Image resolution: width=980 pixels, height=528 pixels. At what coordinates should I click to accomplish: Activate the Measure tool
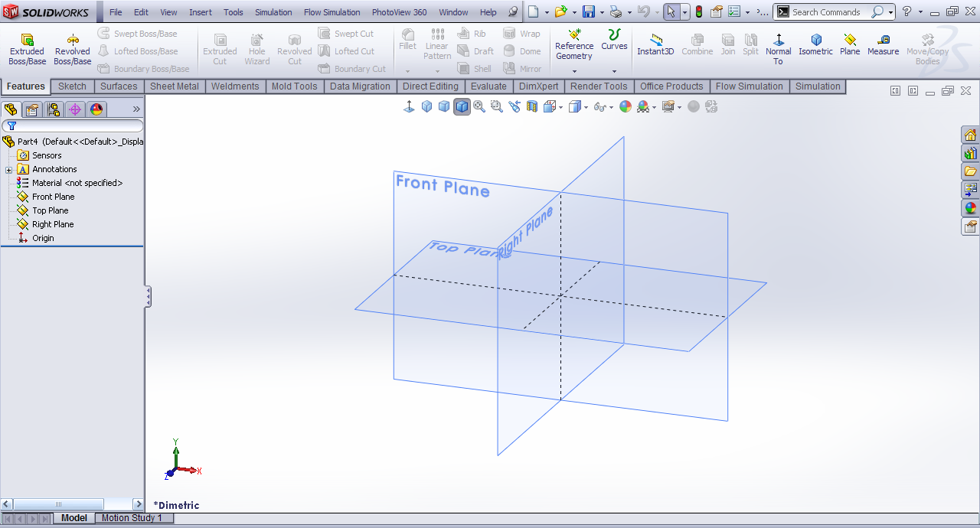[x=883, y=45]
